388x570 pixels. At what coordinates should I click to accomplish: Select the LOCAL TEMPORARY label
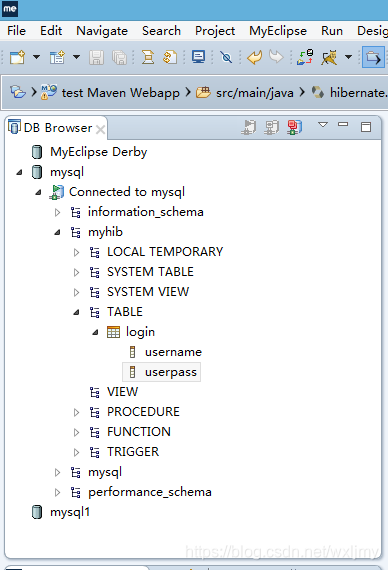click(x=165, y=252)
